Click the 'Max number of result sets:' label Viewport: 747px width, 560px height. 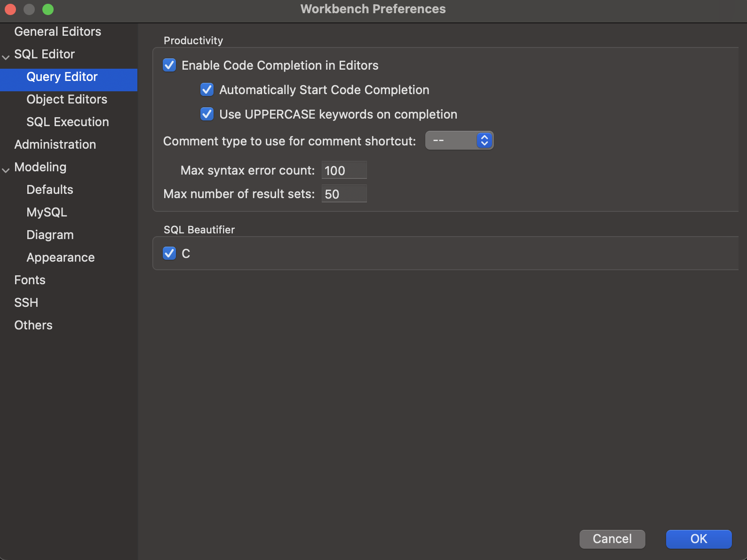coord(239,194)
